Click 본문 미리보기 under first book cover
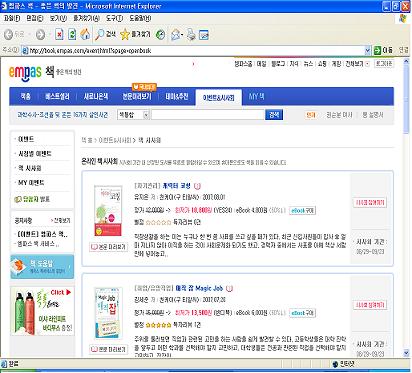Viewport: 412px width, 373px height. click(109, 247)
